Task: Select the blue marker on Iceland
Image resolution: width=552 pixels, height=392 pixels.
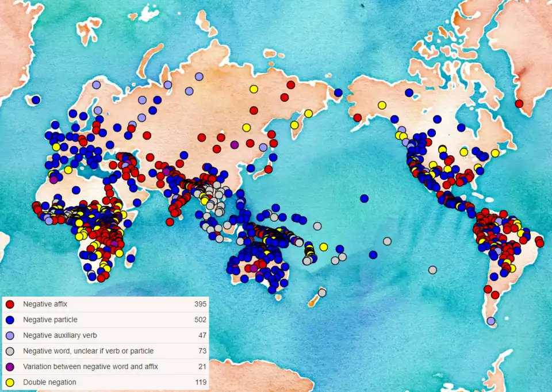Action: [36, 100]
